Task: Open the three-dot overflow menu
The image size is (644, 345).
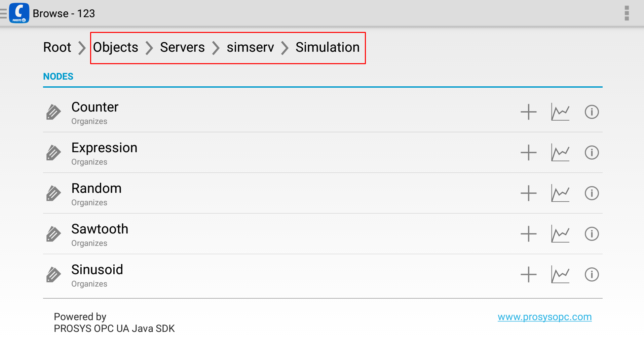Action: (627, 13)
